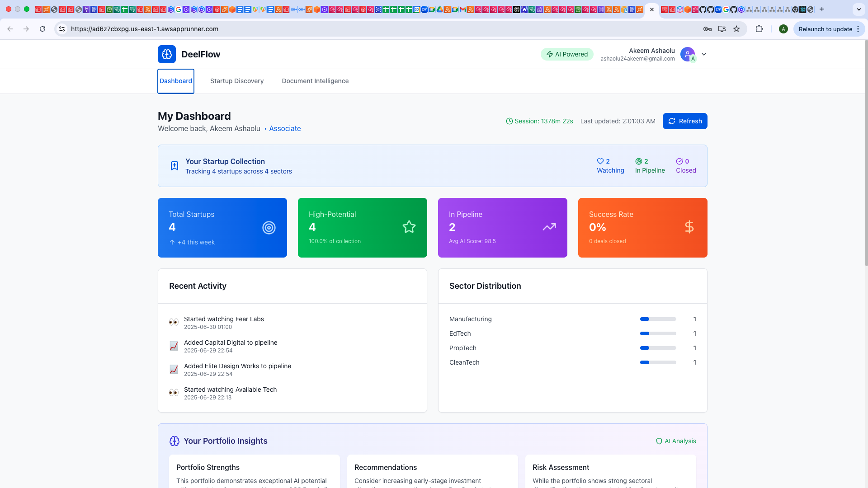Bookmark this page with the star icon
Screen dimensions: 868x488
pos(736,29)
